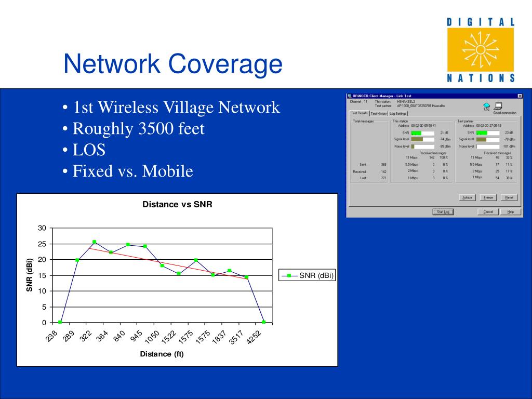Click the Start Log button
The width and height of the screenshot is (532, 399).
pos(443,212)
